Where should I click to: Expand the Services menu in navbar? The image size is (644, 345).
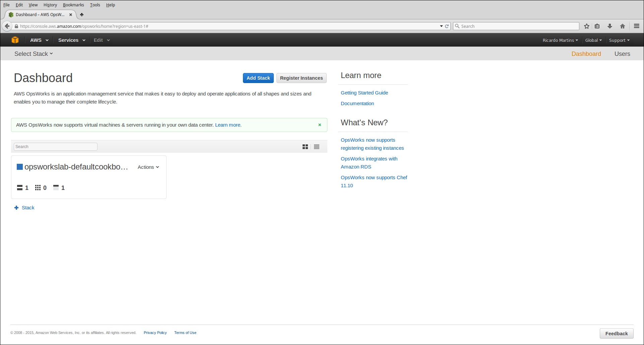[72, 40]
